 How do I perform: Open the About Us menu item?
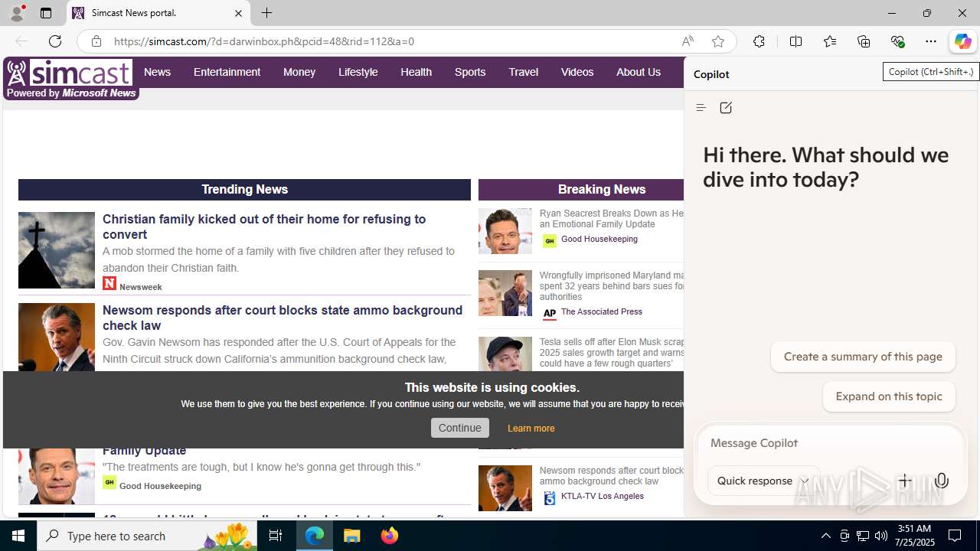tap(639, 72)
